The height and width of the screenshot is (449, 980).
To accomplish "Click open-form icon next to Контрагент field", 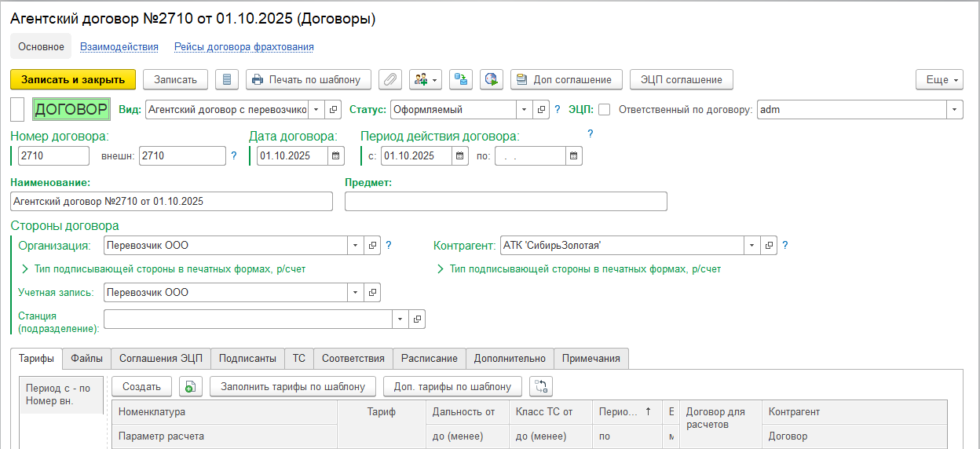I will click(769, 245).
